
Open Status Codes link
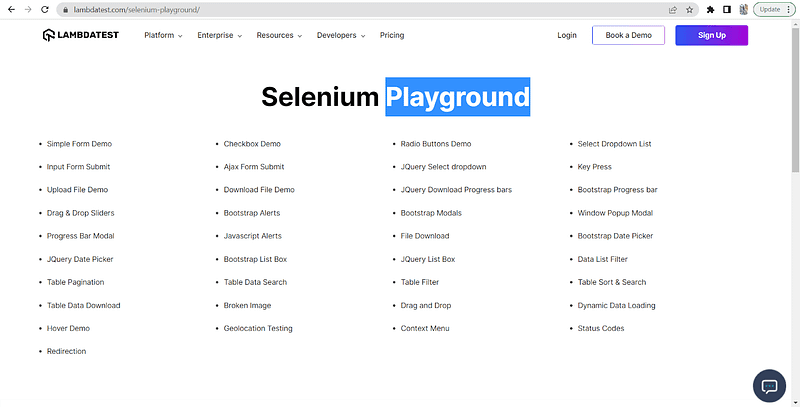[601, 328]
